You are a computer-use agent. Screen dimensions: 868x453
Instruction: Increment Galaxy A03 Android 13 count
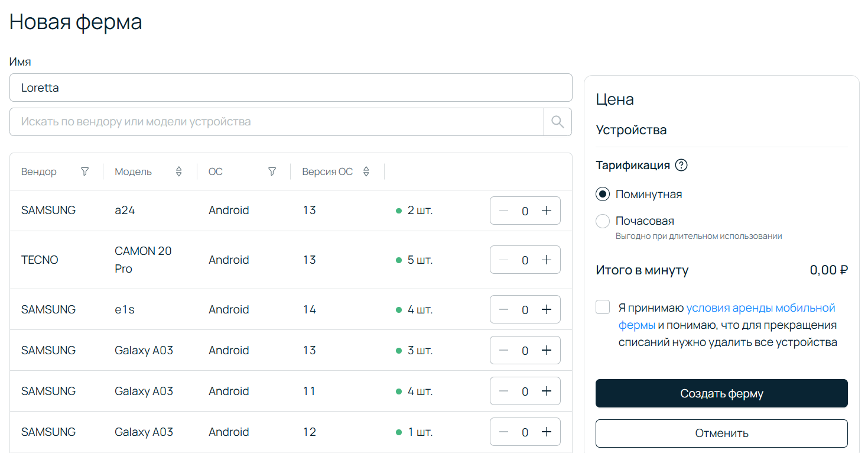click(x=547, y=351)
